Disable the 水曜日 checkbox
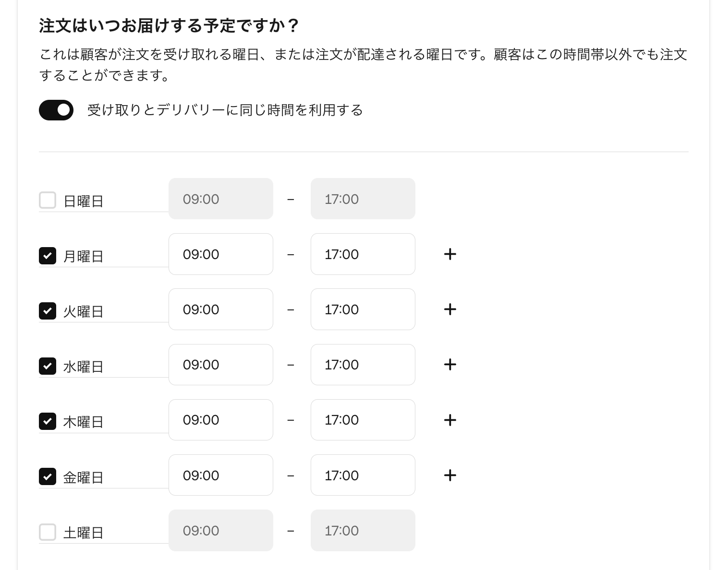 48,366
